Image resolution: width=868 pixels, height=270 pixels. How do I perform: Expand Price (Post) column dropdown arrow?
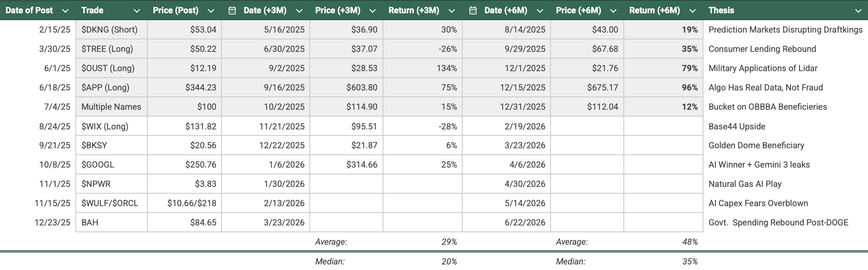(x=211, y=11)
